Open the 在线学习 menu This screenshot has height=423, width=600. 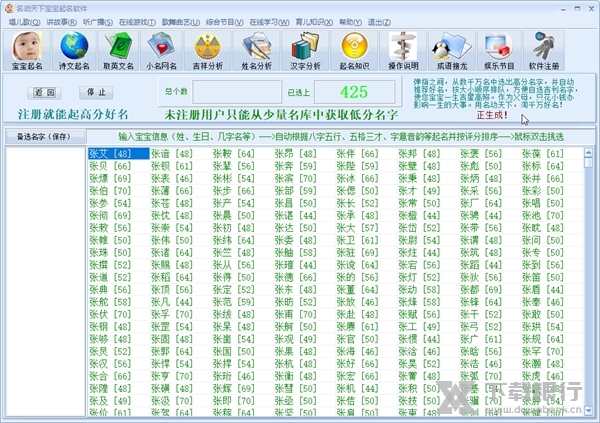[x=269, y=22]
